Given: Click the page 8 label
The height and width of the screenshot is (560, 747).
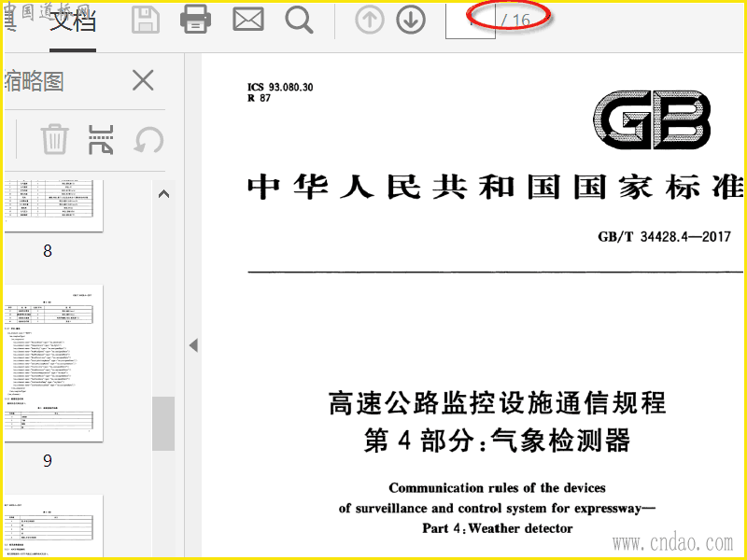Looking at the screenshot, I should pos(48,251).
